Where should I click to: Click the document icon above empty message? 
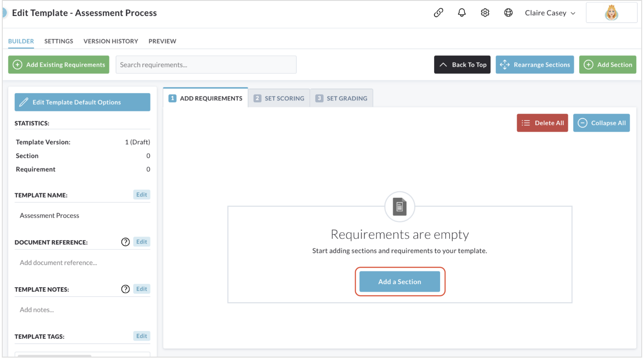point(400,207)
